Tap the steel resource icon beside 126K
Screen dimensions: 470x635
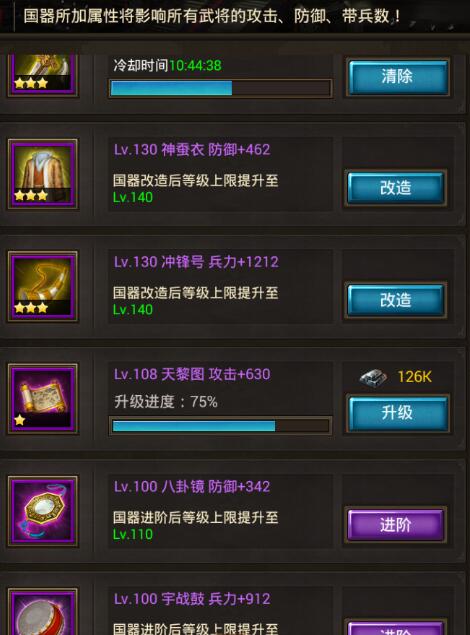point(372,377)
